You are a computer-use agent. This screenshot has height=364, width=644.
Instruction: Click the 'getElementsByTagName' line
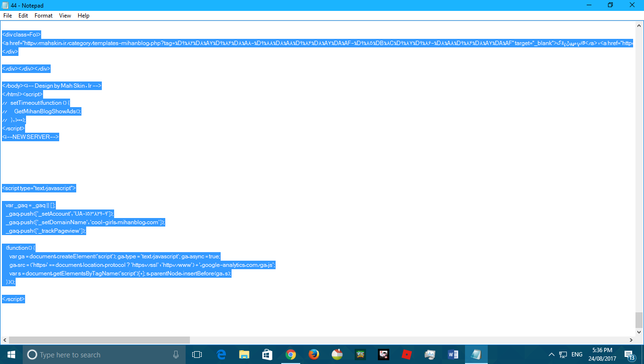tap(116, 273)
